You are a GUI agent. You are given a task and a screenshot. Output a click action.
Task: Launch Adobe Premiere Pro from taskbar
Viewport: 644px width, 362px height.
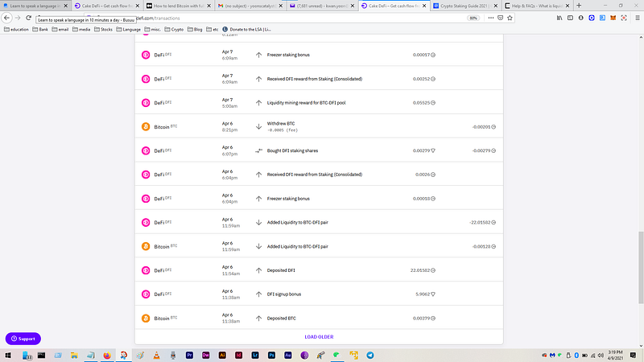[189, 355]
